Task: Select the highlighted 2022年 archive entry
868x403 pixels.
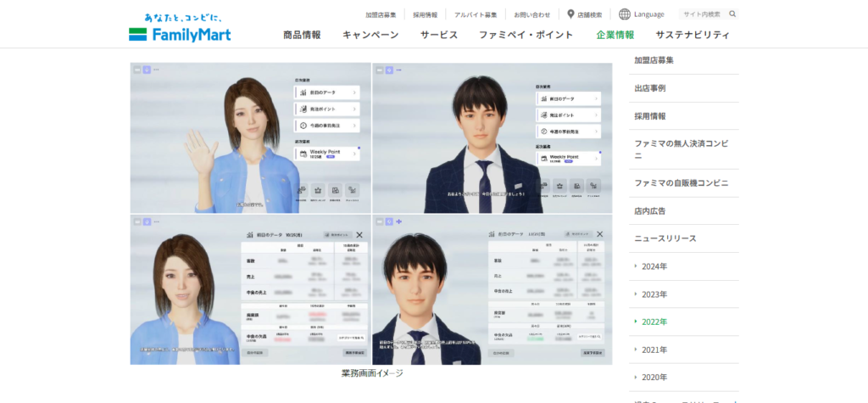Action: click(654, 322)
